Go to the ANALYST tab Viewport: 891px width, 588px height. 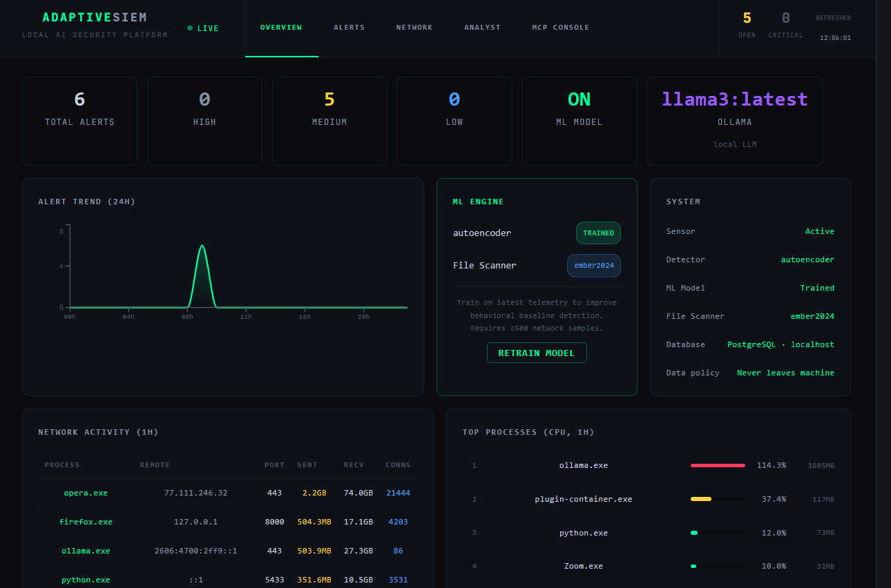click(482, 27)
